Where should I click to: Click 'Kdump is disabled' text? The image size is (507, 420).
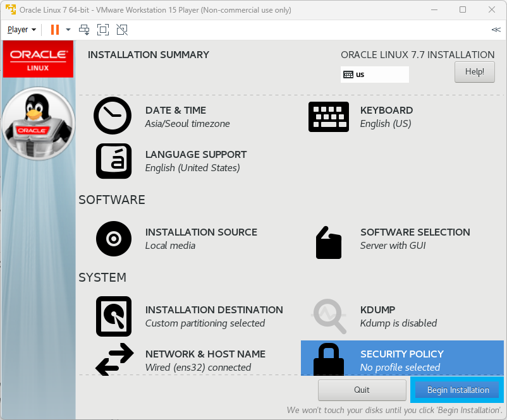tap(398, 323)
